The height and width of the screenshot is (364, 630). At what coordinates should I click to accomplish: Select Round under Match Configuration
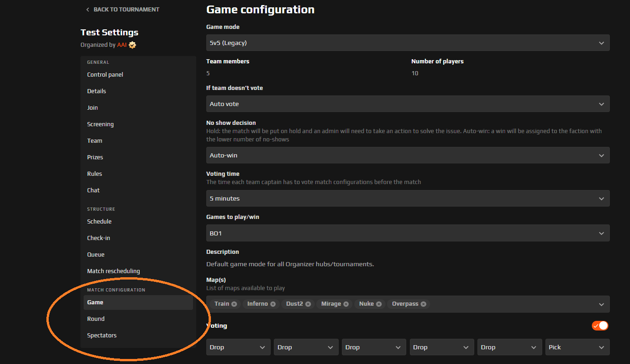pyautogui.click(x=96, y=319)
